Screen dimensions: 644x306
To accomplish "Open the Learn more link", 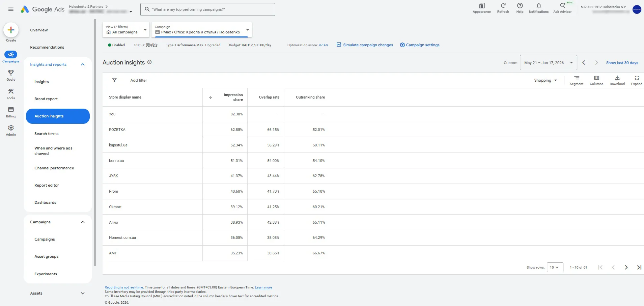I will [263, 287].
